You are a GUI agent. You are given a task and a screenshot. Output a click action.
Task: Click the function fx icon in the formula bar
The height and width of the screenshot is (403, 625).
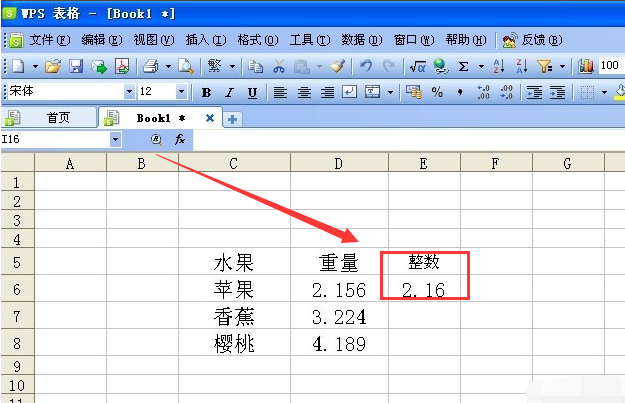point(180,139)
